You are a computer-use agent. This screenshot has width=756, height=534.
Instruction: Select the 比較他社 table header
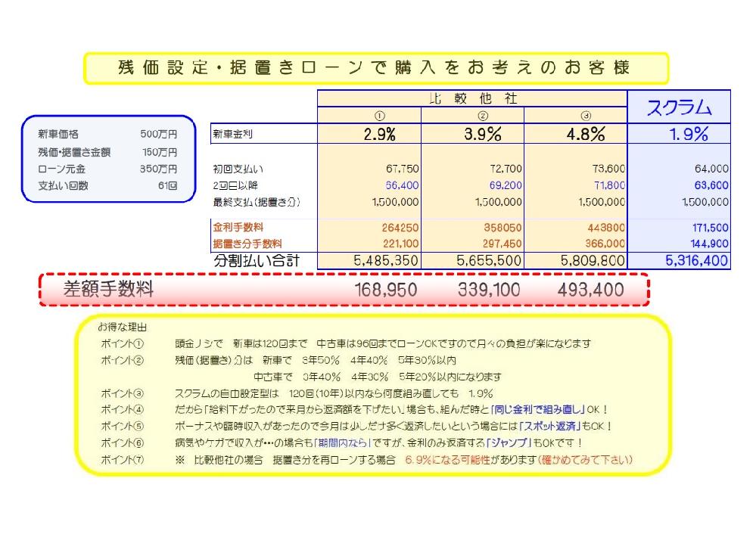pyautogui.click(x=472, y=98)
